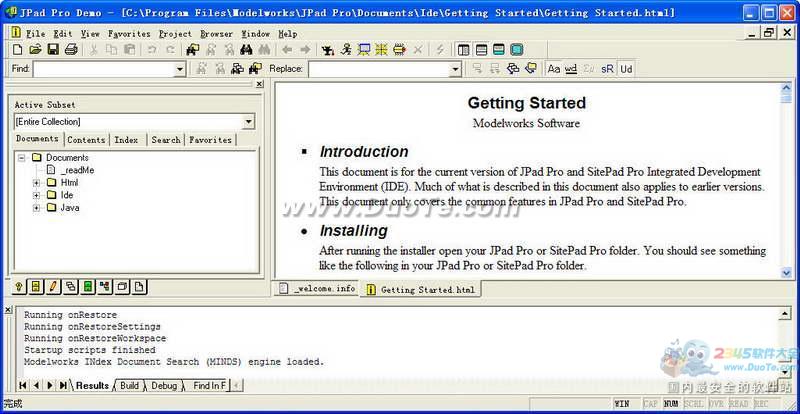Select the Getting Started.html document tab

(x=421, y=289)
